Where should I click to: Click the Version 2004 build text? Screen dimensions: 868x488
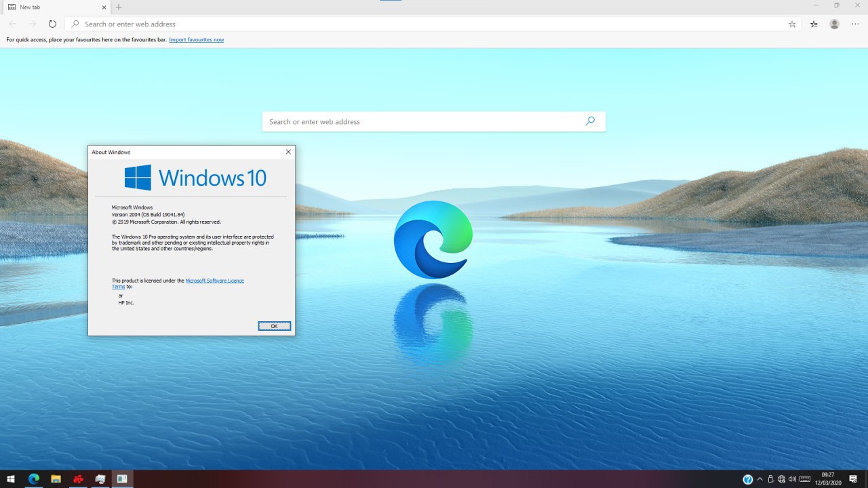tap(148, 214)
